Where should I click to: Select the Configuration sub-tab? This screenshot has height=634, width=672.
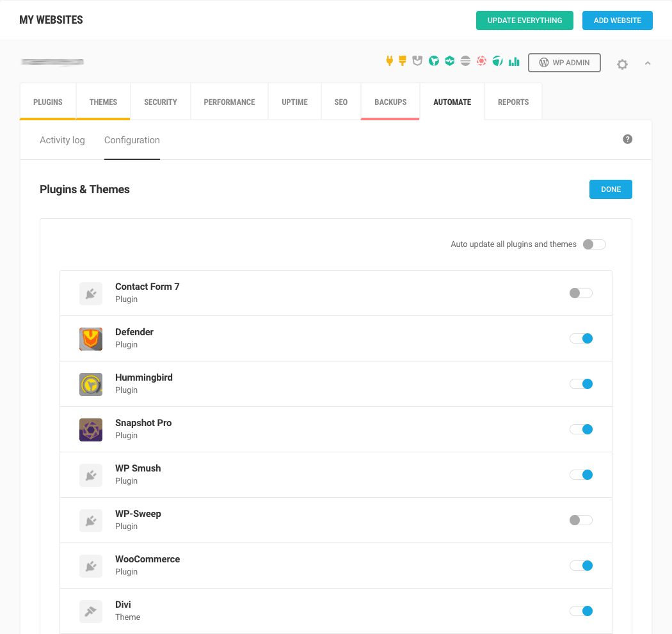point(132,140)
